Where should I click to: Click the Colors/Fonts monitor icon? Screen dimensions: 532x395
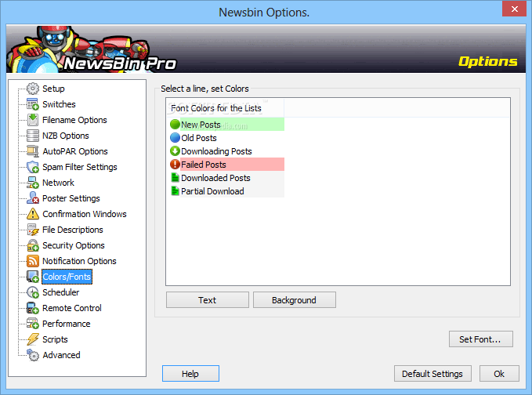33,277
